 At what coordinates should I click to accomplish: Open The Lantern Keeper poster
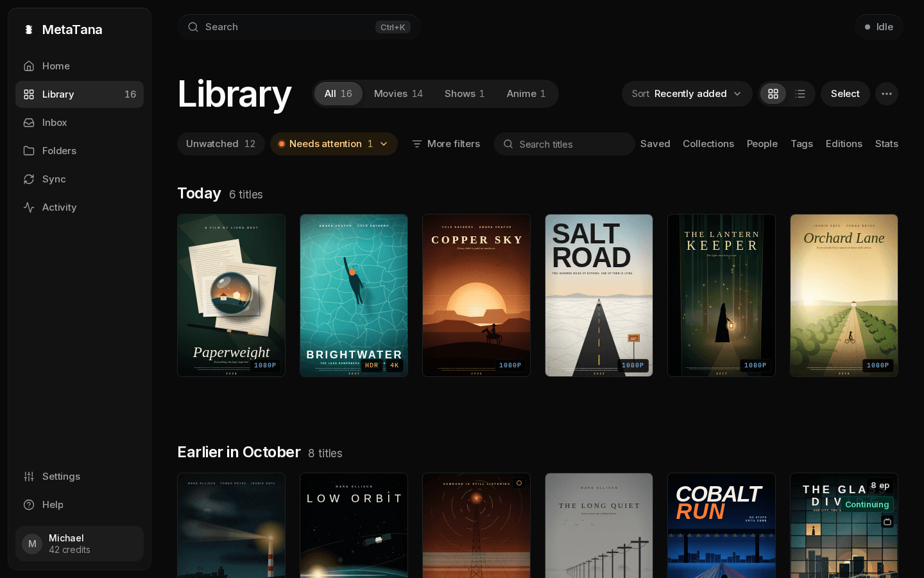[721, 295]
